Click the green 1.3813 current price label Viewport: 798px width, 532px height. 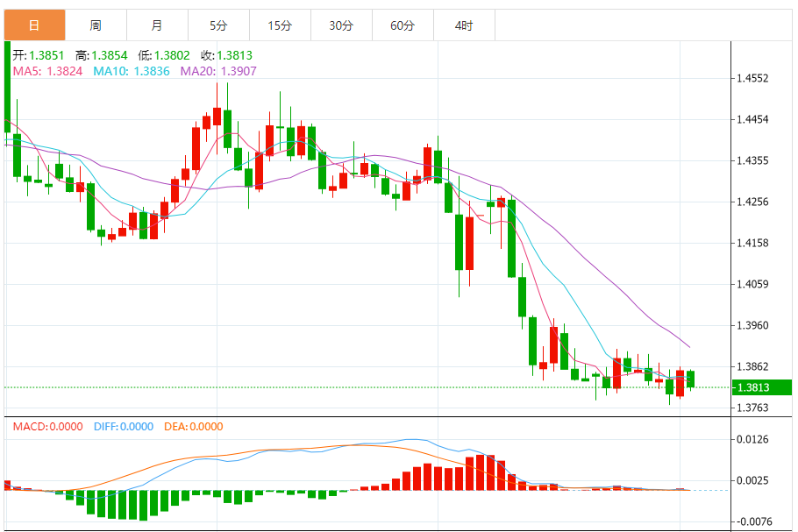pos(762,387)
